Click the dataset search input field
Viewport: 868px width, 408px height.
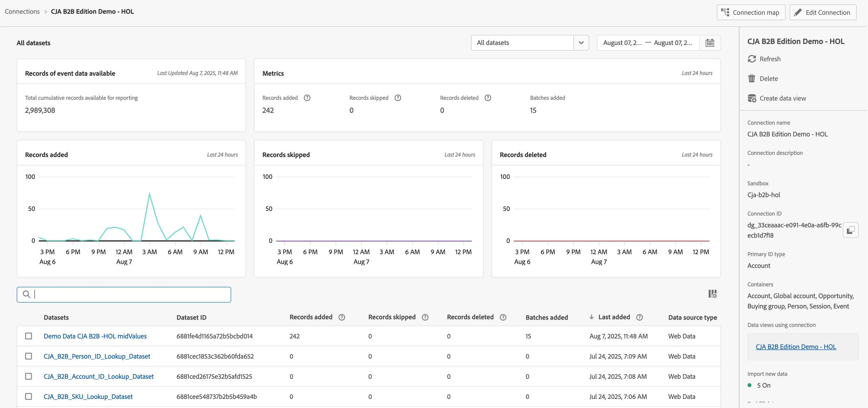(124, 294)
